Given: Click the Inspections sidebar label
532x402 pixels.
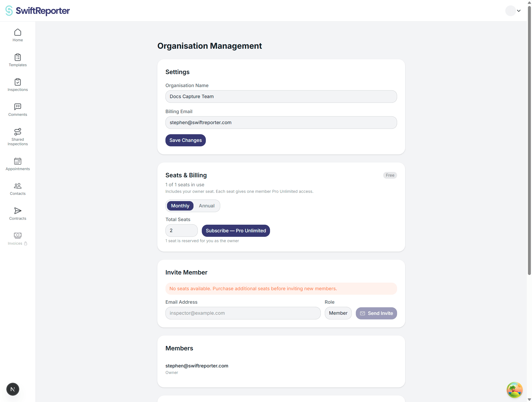Looking at the screenshot, I should point(18,90).
